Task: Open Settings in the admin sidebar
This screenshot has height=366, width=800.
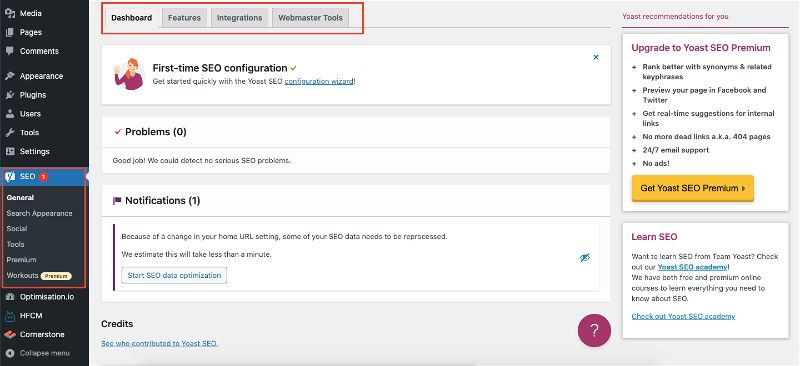Action: [x=35, y=152]
